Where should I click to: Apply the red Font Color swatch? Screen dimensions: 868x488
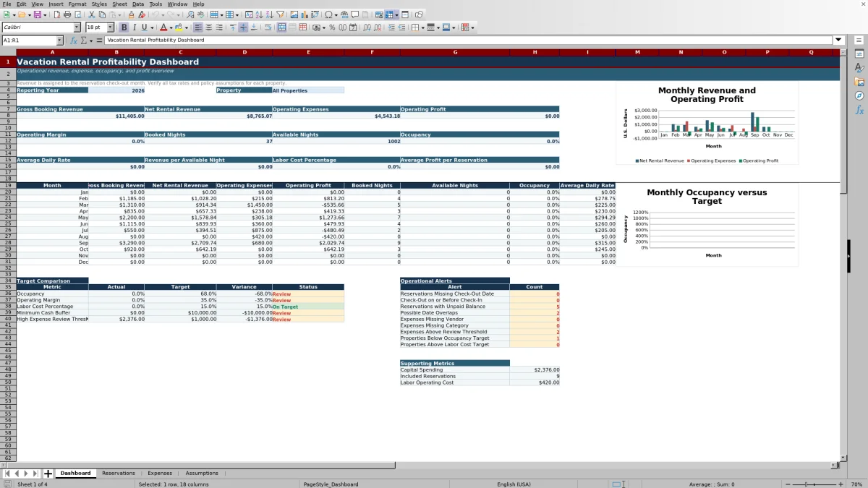pyautogui.click(x=163, y=27)
